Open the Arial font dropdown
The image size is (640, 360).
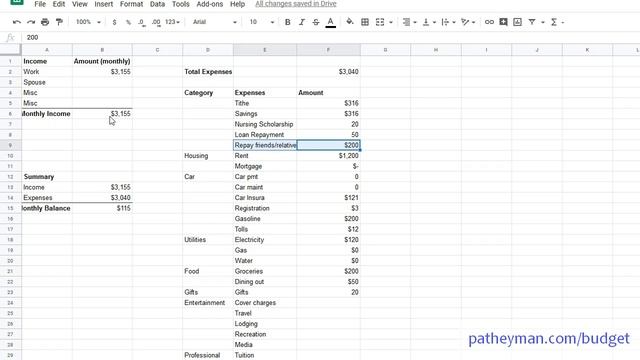click(x=215, y=22)
